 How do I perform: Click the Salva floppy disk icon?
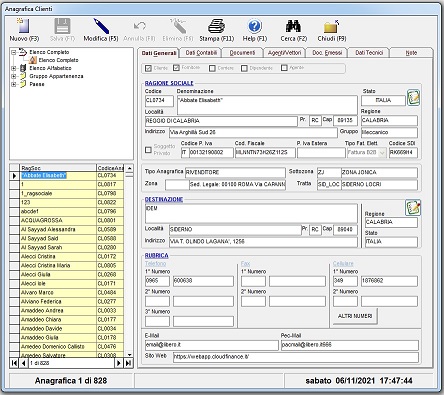pyautogui.click(x=62, y=26)
